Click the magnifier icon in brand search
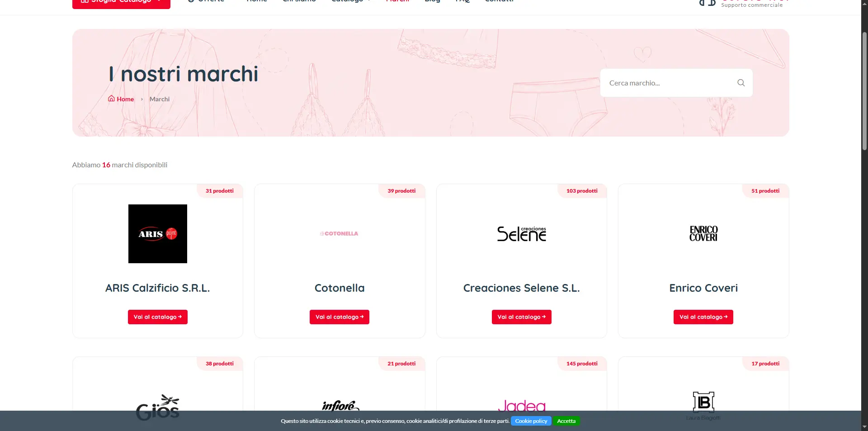 [x=741, y=83]
